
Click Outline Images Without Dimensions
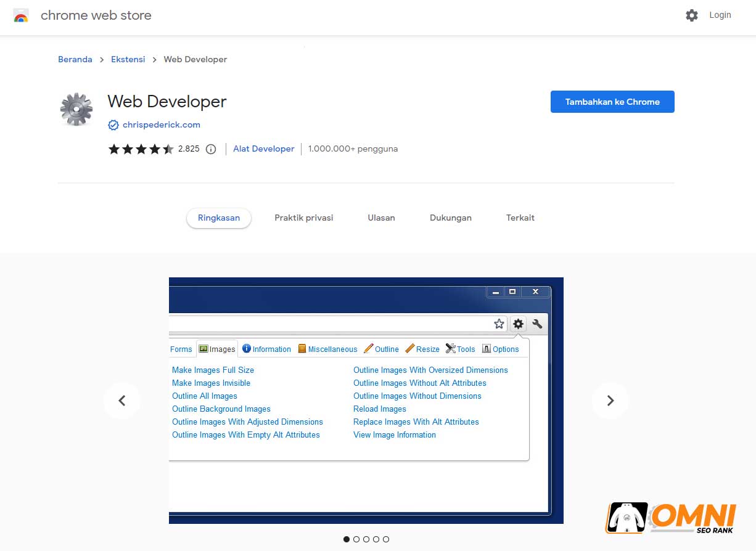[417, 396]
